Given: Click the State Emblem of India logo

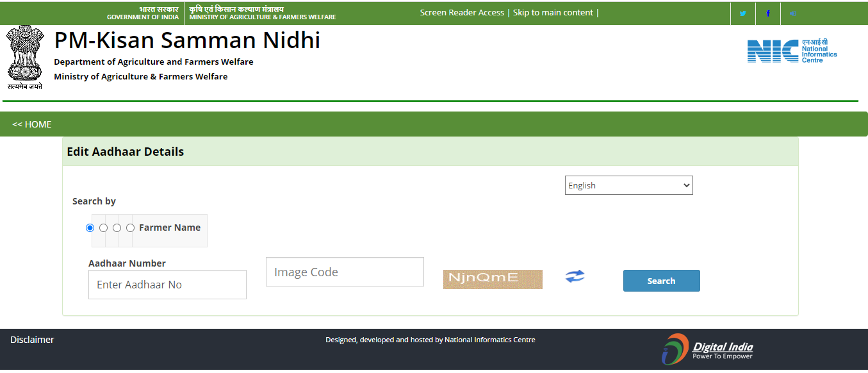Looking at the screenshot, I should click(x=25, y=57).
